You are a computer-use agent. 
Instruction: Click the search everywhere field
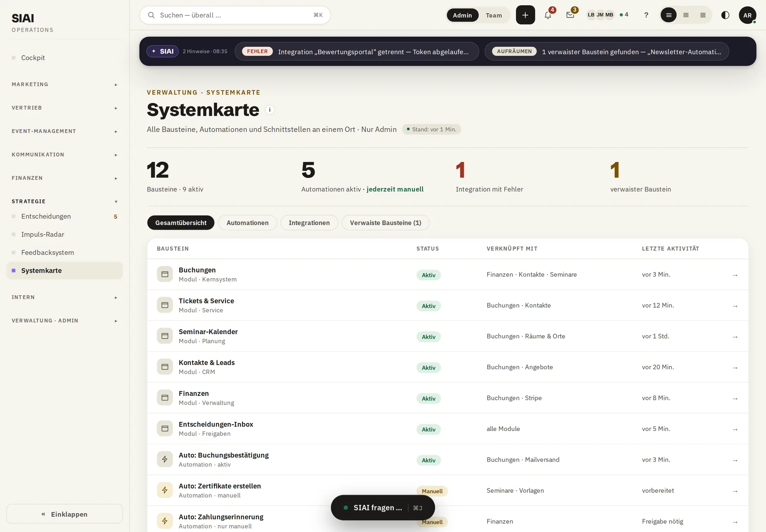coord(235,15)
